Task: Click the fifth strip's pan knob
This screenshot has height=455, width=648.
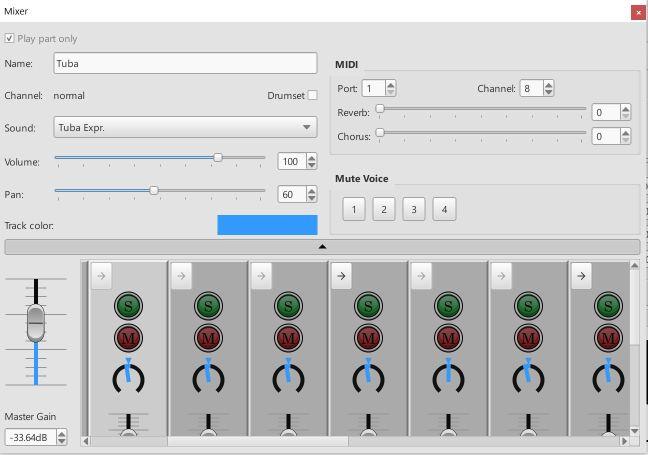Action: click(x=448, y=377)
